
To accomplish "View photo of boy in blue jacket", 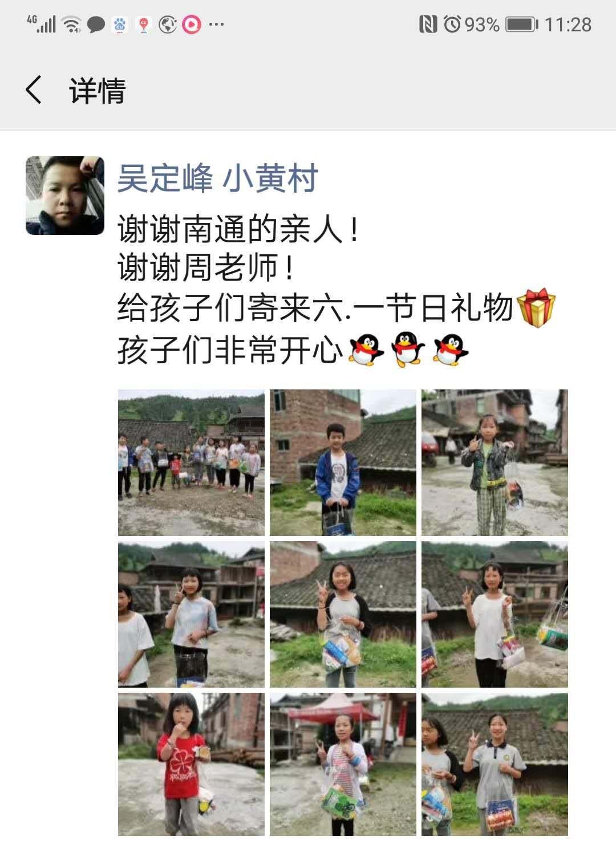I will pyautogui.click(x=343, y=462).
